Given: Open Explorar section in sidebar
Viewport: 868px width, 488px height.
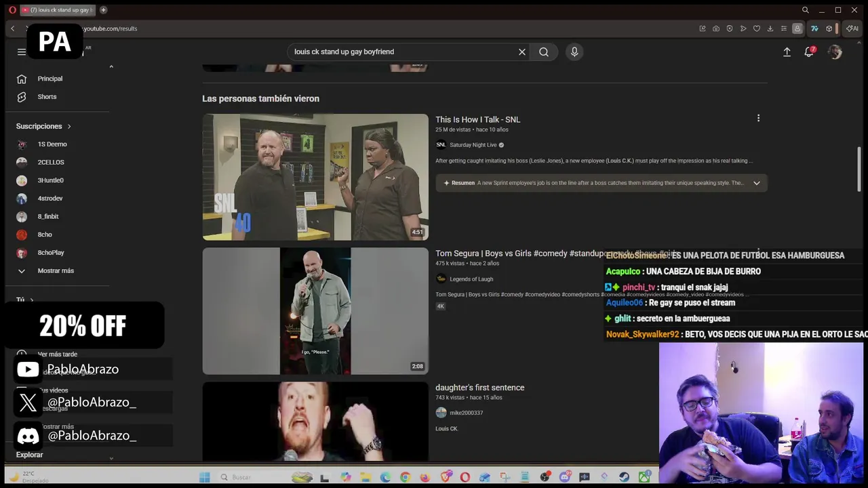Looking at the screenshot, I should click(x=29, y=455).
